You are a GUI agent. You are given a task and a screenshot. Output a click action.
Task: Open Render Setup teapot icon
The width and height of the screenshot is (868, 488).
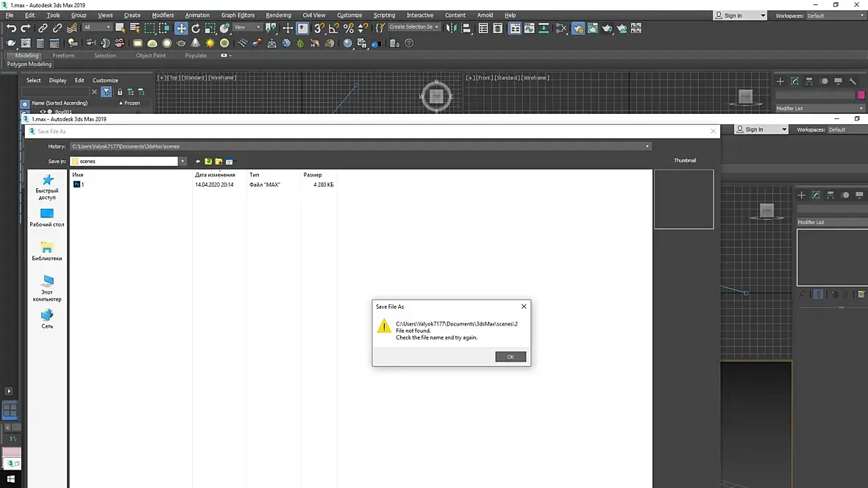click(578, 28)
